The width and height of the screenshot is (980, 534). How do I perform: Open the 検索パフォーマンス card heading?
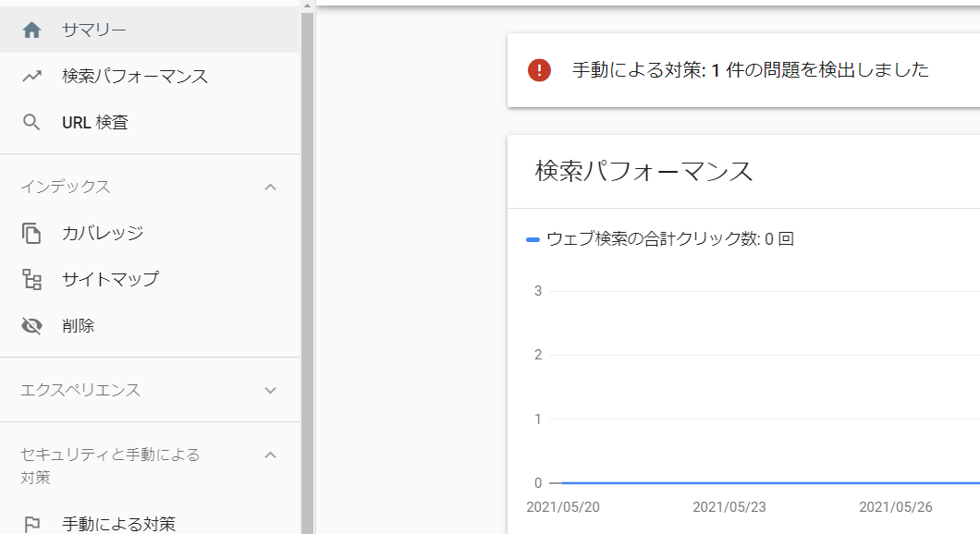coord(643,171)
